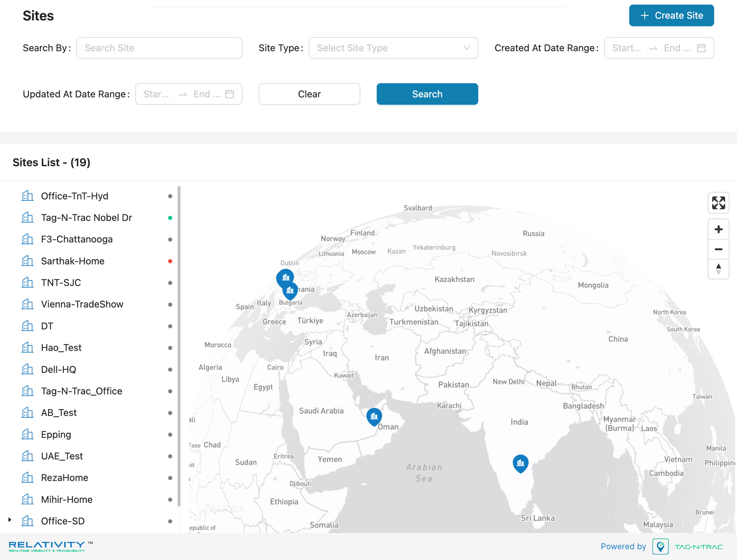The width and height of the screenshot is (737, 560).
Task: Click the Create Site button
Action: tap(671, 16)
